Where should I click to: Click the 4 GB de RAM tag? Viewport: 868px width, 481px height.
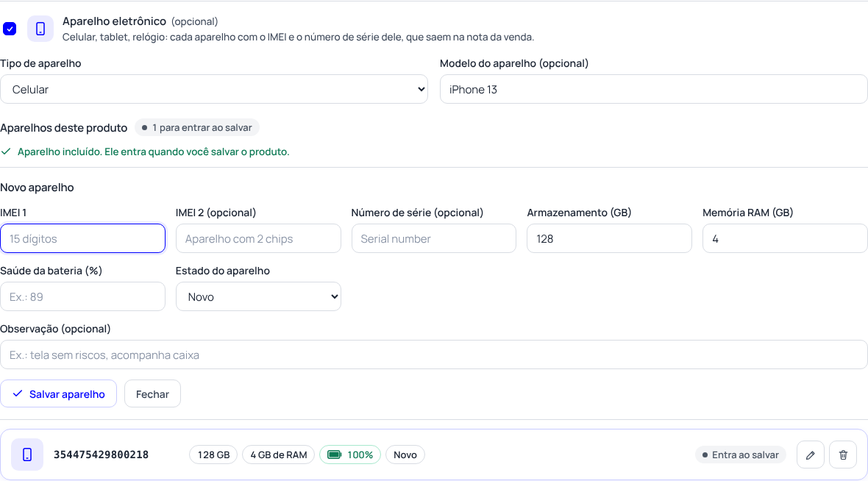(x=279, y=455)
